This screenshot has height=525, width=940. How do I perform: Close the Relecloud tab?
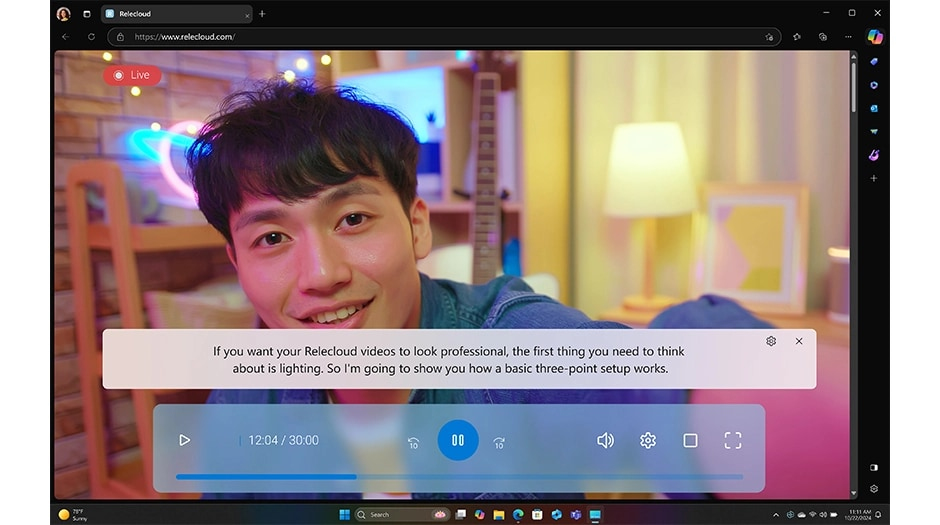pos(247,16)
